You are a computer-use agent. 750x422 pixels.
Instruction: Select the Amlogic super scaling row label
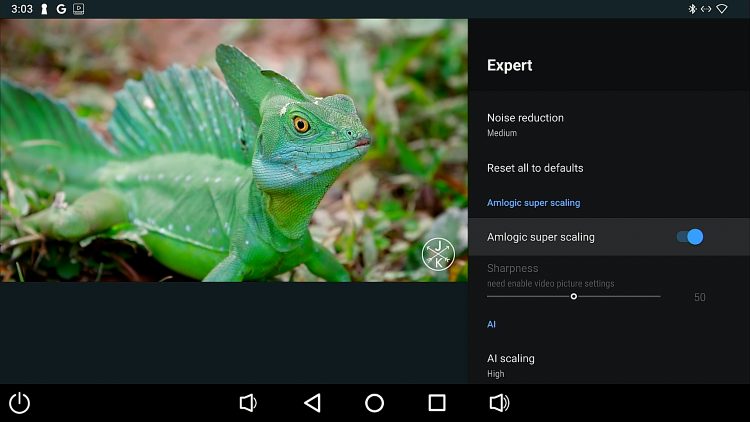pos(540,237)
